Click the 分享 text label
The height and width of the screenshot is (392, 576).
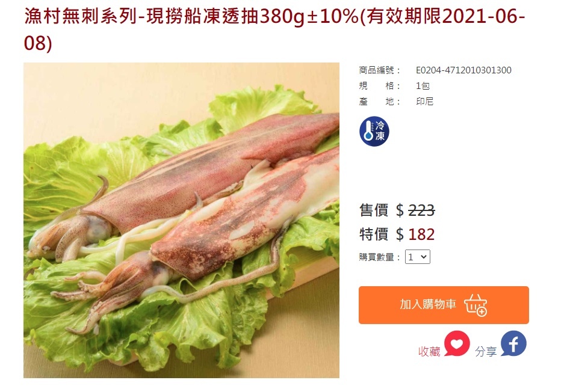coord(486,351)
